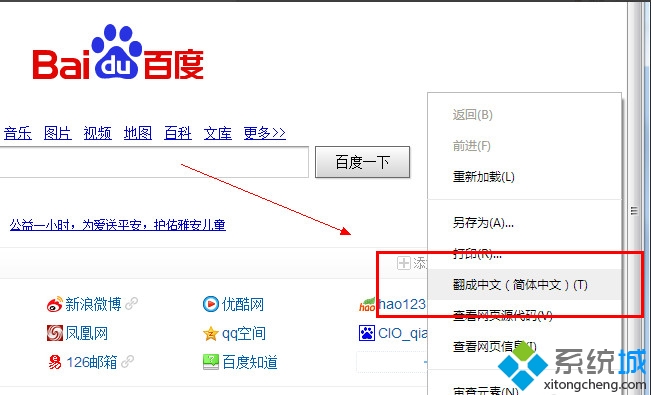This screenshot has height=395, width=651.
Task: Open the 音乐 link
Action: click(18, 133)
